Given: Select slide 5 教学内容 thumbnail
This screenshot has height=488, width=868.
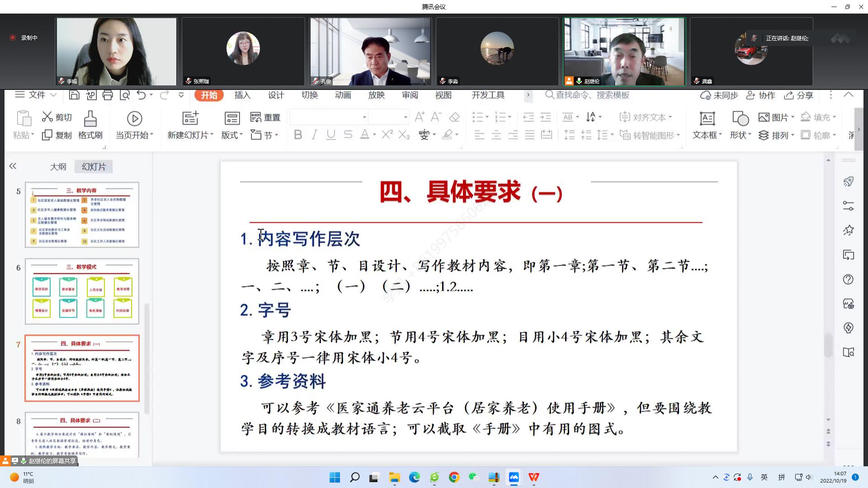Looking at the screenshot, I should 82,215.
